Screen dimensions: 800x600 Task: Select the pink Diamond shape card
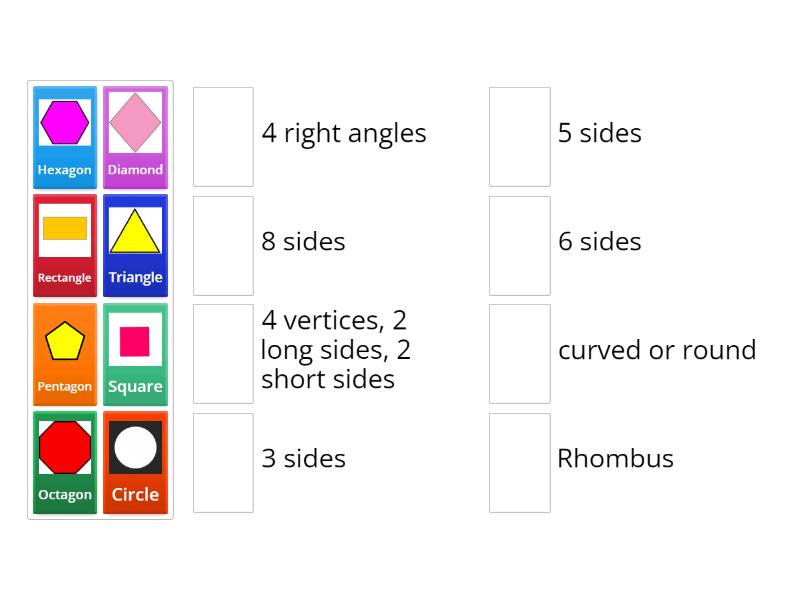[135, 136]
